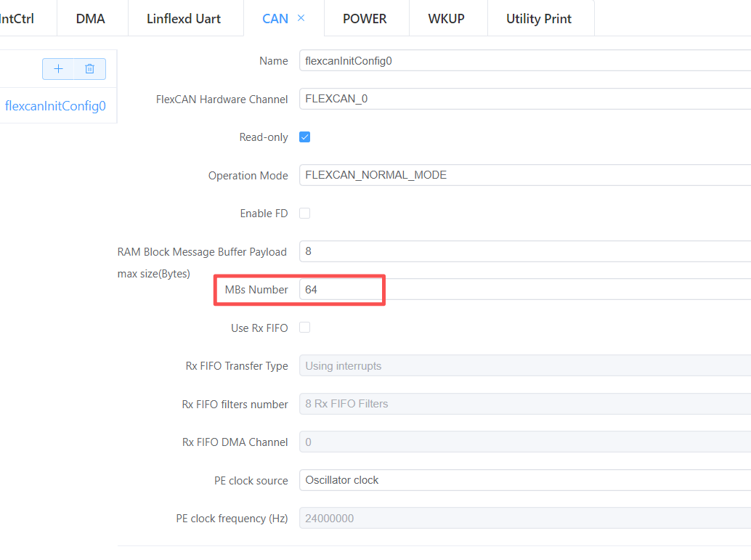Uncheck the Read-only checkbox
751x560 pixels.
[305, 137]
